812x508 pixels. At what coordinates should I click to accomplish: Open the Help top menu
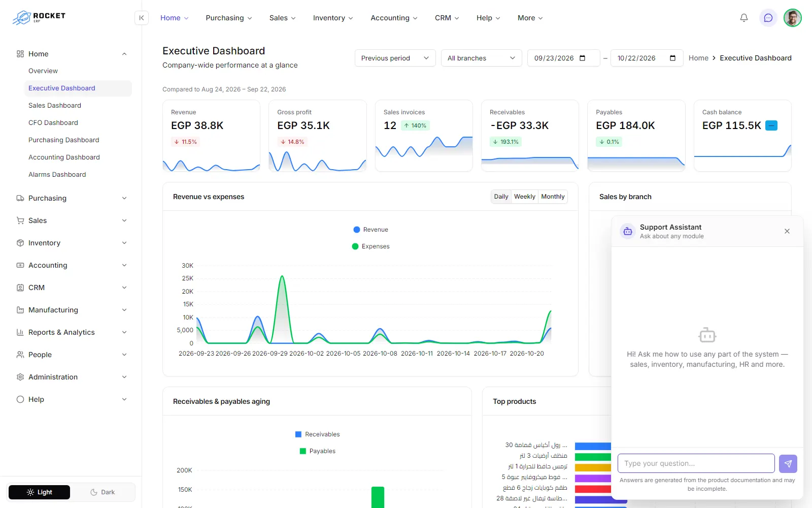click(488, 18)
